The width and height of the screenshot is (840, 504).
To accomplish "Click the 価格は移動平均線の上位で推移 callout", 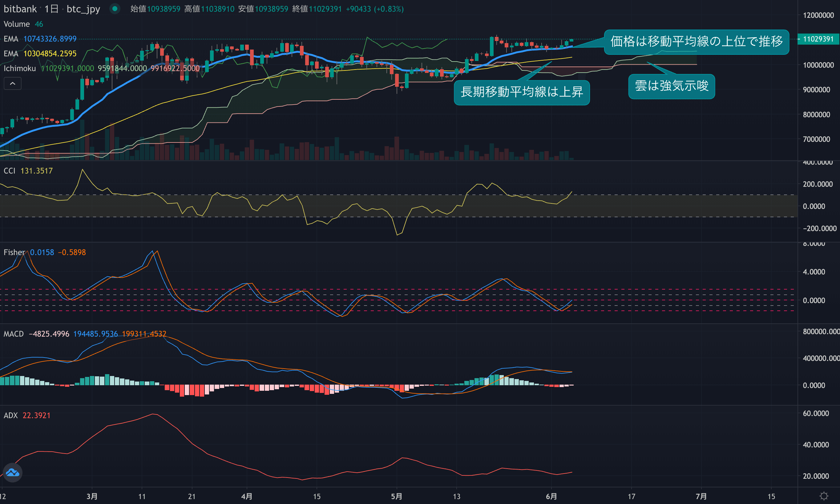I will click(696, 42).
